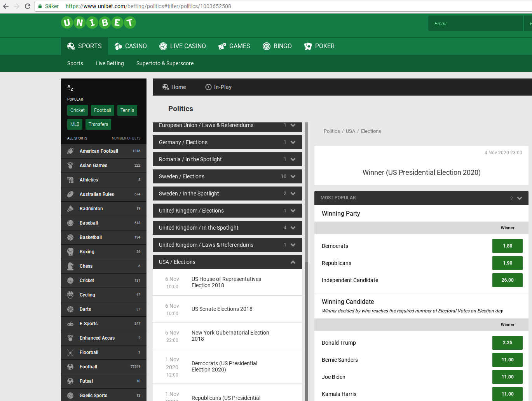
Task: Open the Sports main tab
Action: [x=84, y=46]
